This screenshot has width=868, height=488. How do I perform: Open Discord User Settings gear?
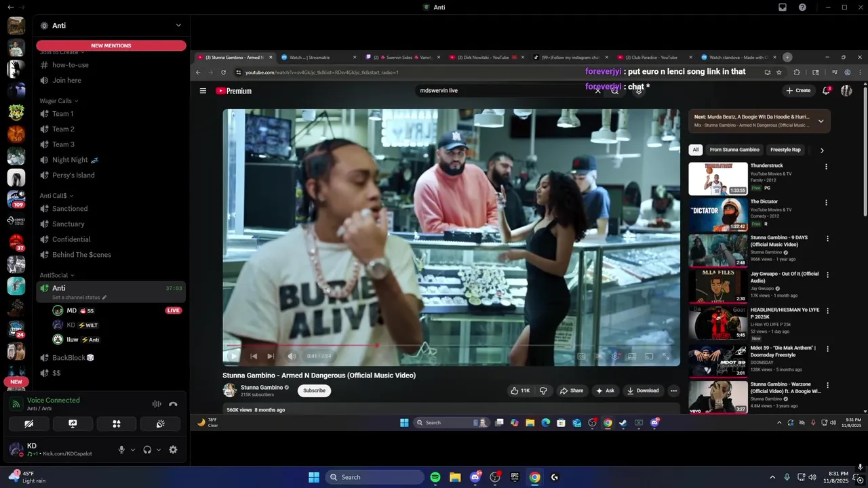click(173, 449)
